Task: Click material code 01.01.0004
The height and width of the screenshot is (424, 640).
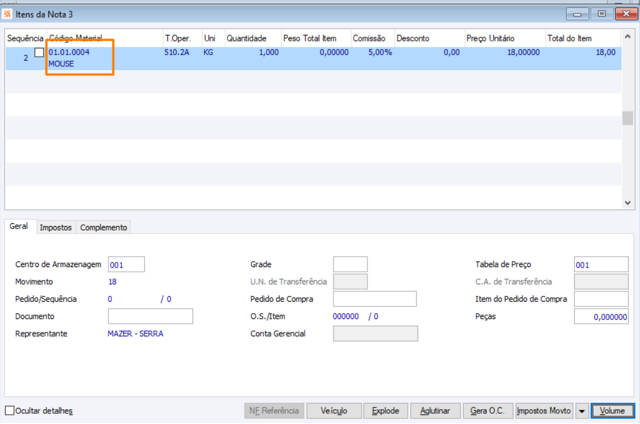Action: [x=69, y=52]
